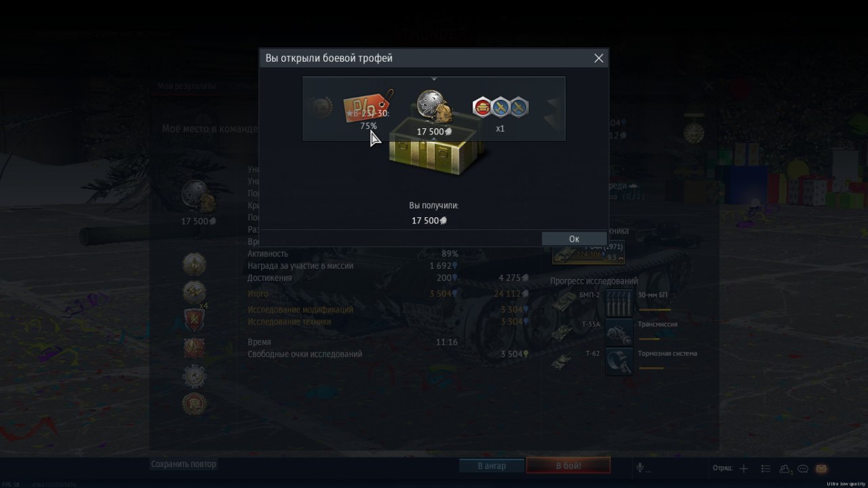The height and width of the screenshot is (488, 868).
Task: Open the squad list icon
Action: tap(766, 468)
